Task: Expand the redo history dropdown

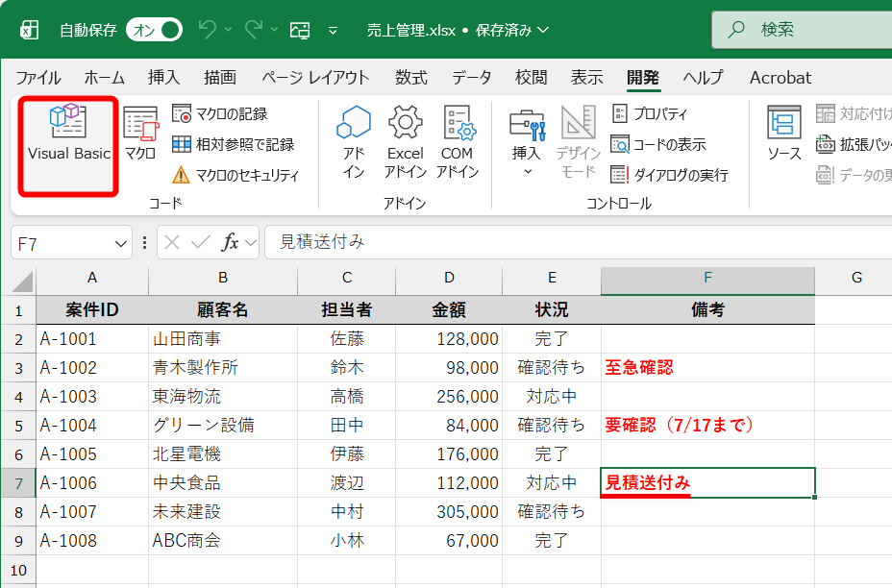Action: (x=274, y=30)
